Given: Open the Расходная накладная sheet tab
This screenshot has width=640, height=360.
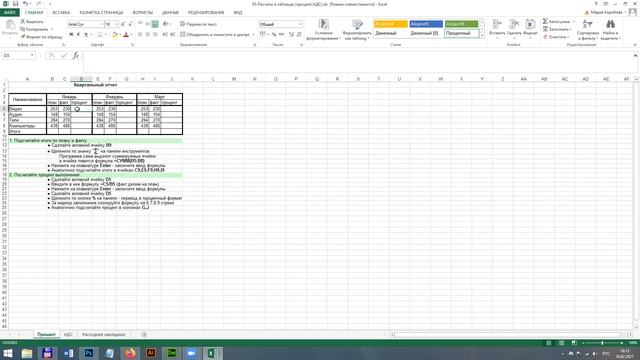Looking at the screenshot, I should click(x=103, y=335).
